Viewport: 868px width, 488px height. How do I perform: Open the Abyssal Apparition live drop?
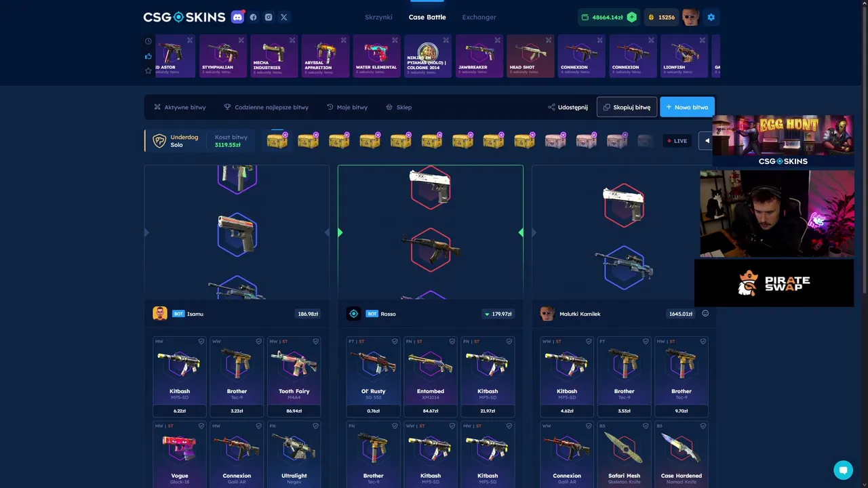click(325, 56)
